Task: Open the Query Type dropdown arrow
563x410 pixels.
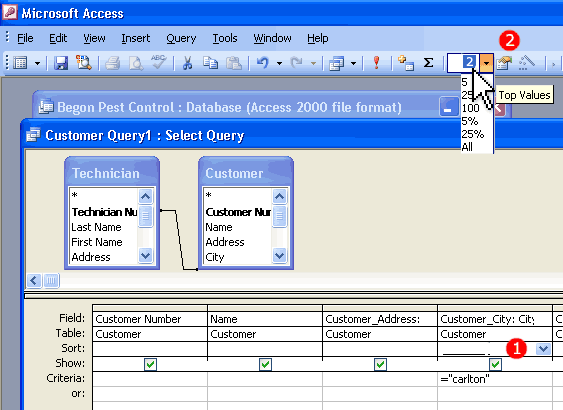Action: point(353,64)
